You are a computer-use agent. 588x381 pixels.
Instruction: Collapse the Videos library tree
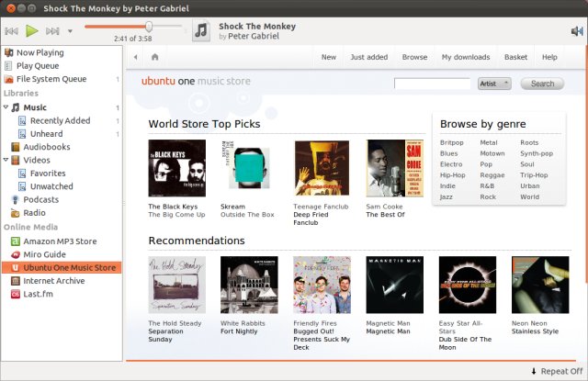coord(6,160)
